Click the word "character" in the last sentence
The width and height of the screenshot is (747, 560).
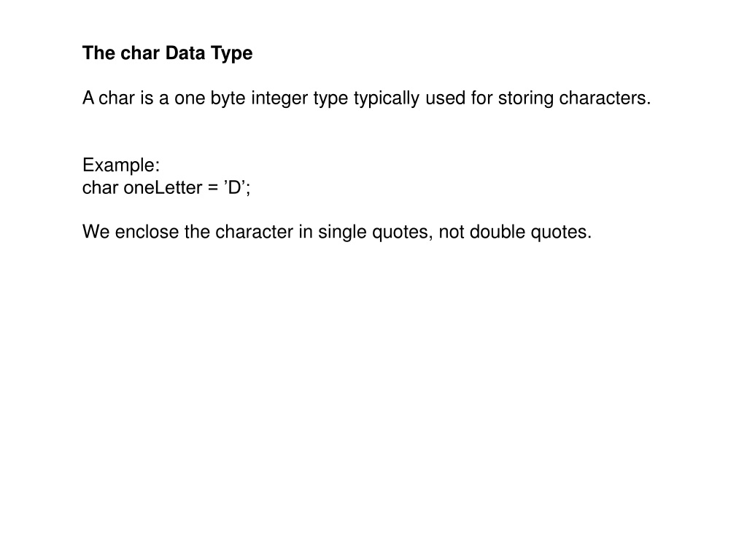pos(255,232)
